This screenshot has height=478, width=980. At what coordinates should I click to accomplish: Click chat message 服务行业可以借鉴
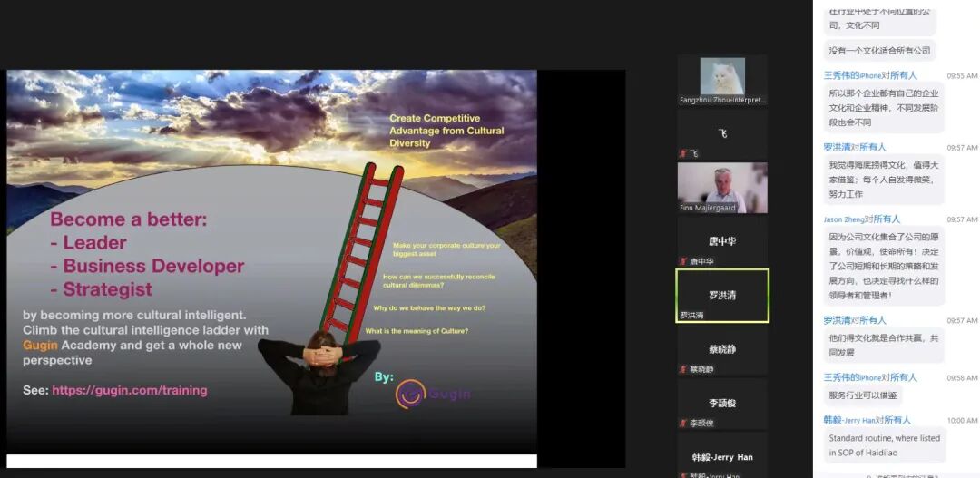point(863,395)
